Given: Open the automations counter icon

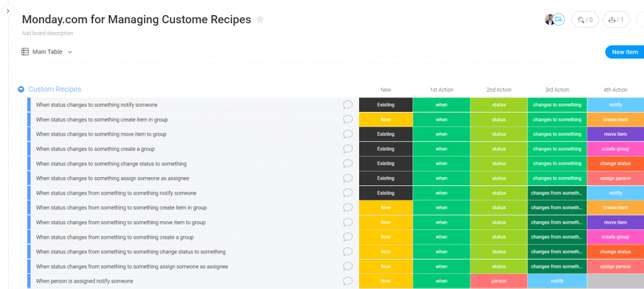Looking at the screenshot, I should [616, 19].
